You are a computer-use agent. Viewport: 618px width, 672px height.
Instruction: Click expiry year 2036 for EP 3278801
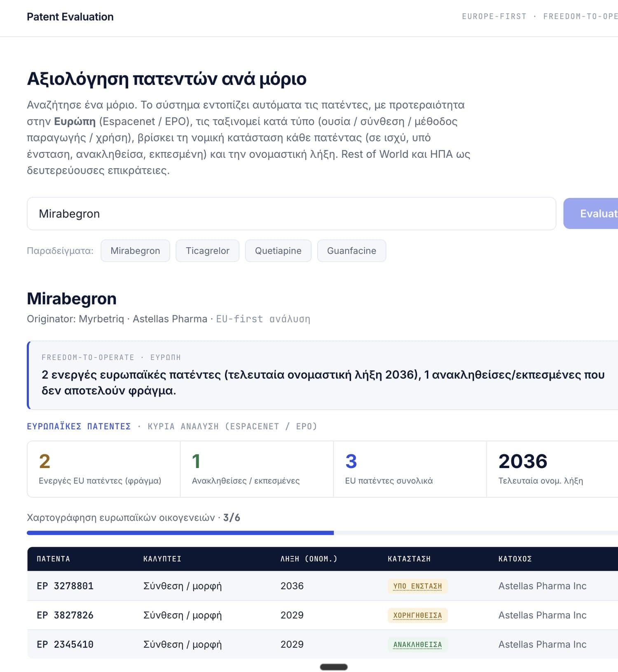click(292, 586)
